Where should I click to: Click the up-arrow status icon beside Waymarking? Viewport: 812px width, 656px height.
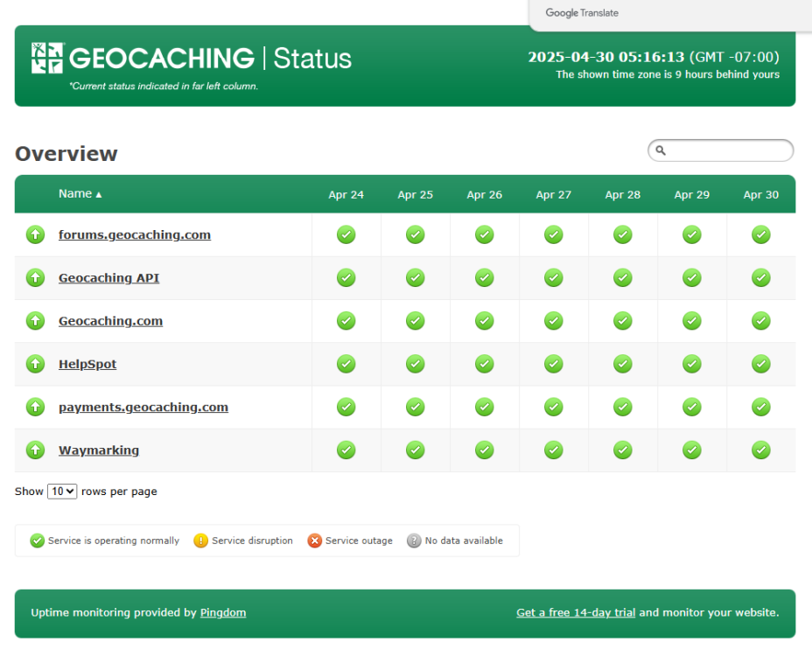(35, 450)
